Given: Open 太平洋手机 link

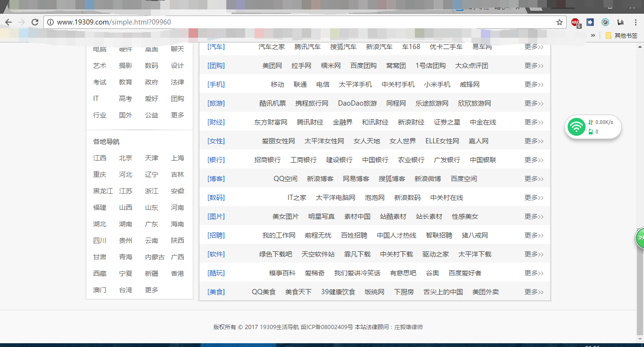Looking at the screenshot, I should pyautogui.click(x=355, y=84).
